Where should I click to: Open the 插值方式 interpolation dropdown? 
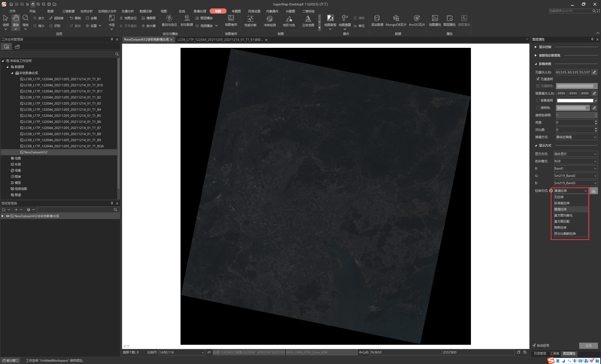click(x=576, y=137)
